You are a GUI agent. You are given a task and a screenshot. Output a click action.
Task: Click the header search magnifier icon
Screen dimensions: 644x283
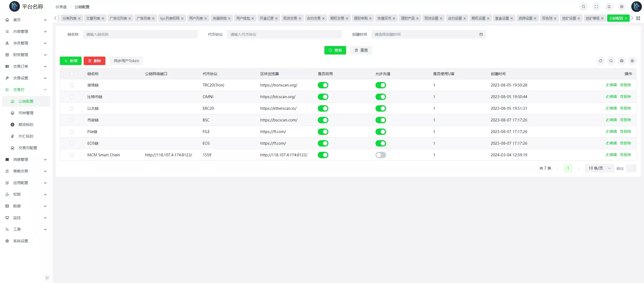point(583,7)
